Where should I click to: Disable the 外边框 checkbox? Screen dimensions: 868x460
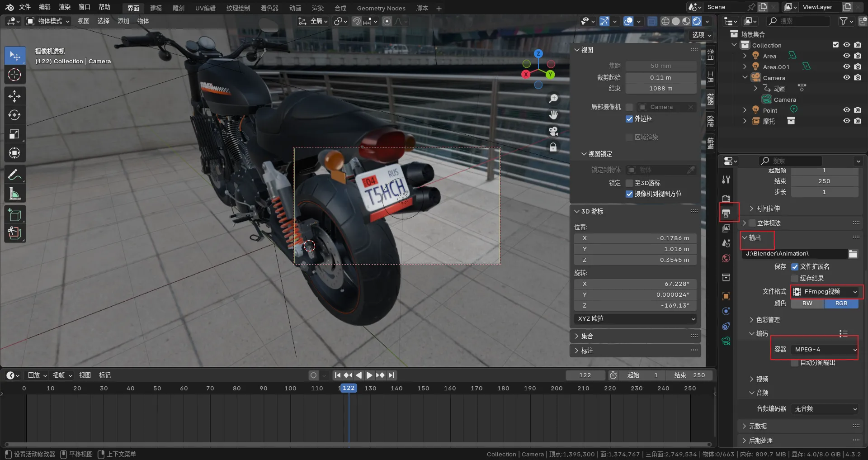click(629, 119)
